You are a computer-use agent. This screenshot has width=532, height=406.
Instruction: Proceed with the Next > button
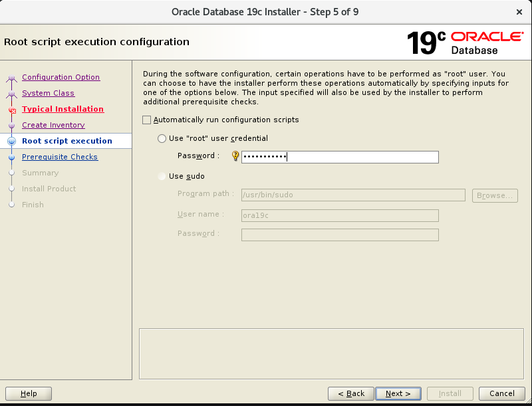click(x=398, y=393)
